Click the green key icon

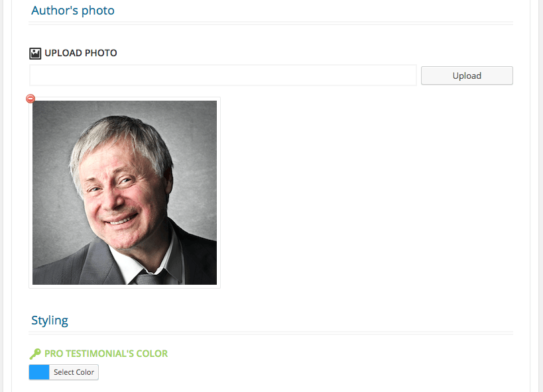point(35,354)
